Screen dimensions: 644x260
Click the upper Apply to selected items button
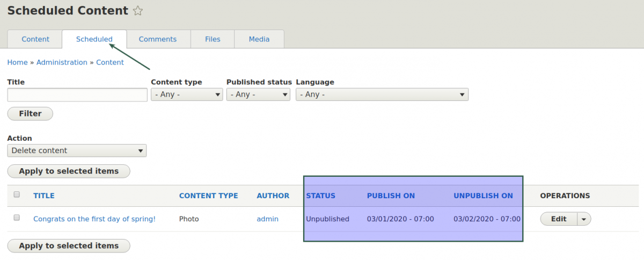[69, 171]
